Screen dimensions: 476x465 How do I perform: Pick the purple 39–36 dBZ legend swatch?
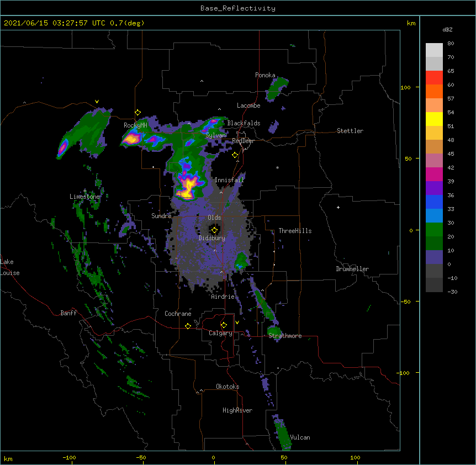pos(434,188)
